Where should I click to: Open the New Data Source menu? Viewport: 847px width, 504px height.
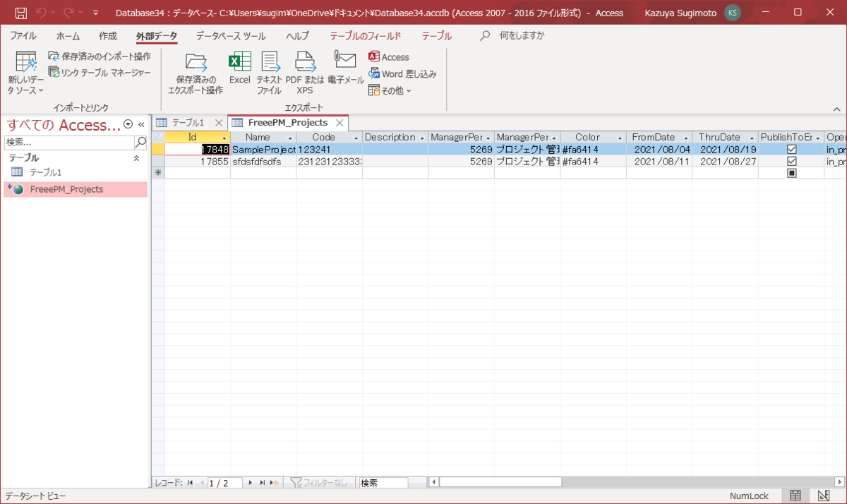coord(26,73)
